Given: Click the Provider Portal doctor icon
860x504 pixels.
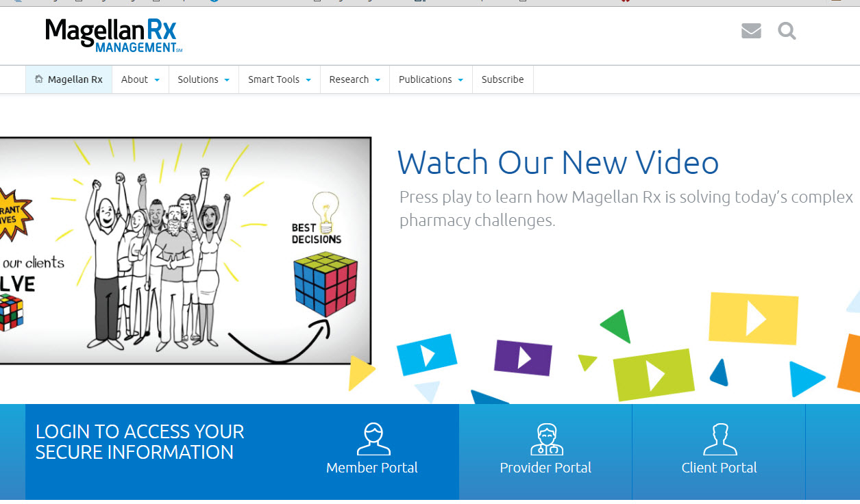Looking at the screenshot, I should click(x=546, y=439).
